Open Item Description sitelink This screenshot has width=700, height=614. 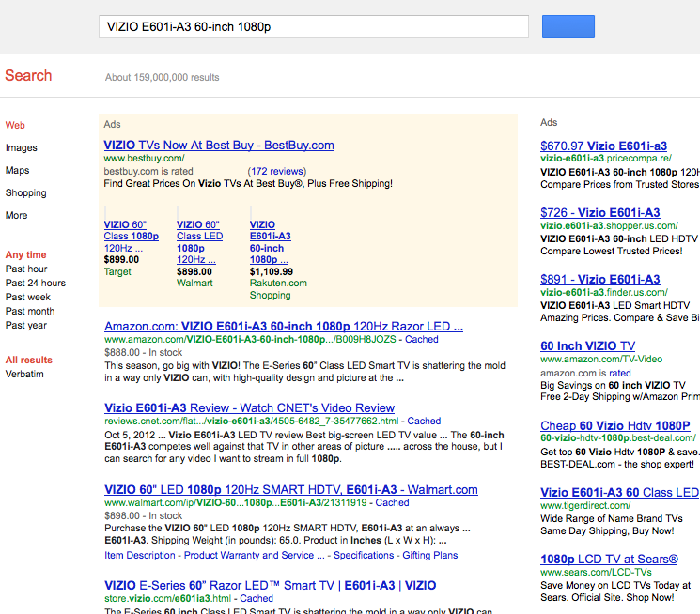pos(140,555)
